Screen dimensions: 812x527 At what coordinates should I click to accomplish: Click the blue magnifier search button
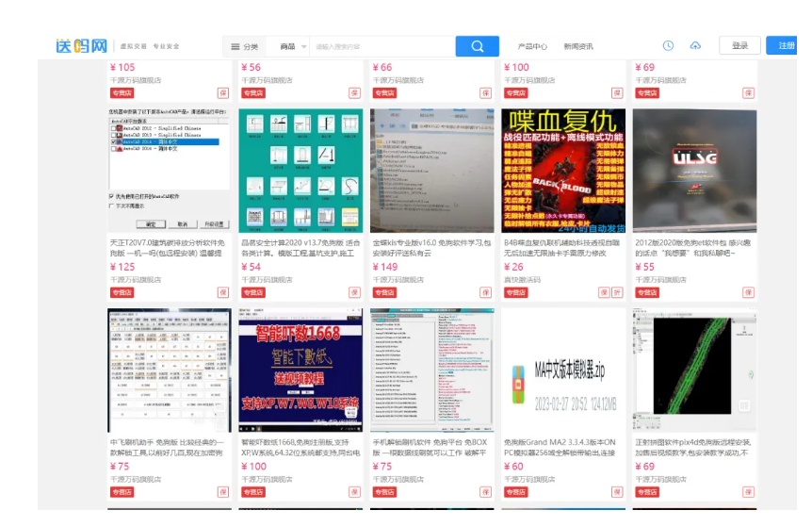[x=477, y=46]
